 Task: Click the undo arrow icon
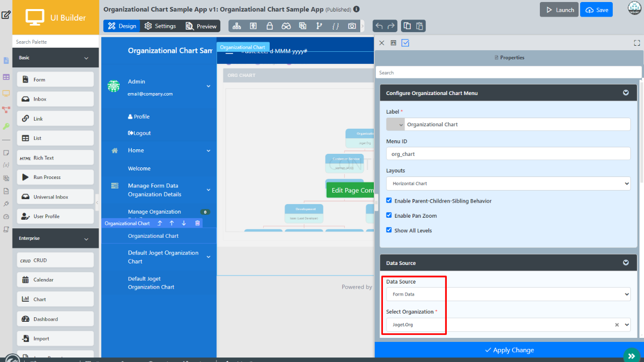click(379, 26)
